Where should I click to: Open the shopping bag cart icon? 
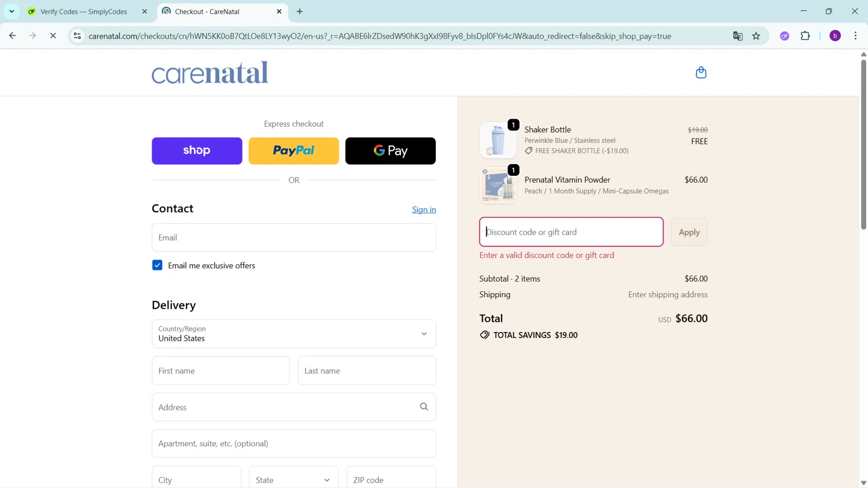[x=701, y=73]
